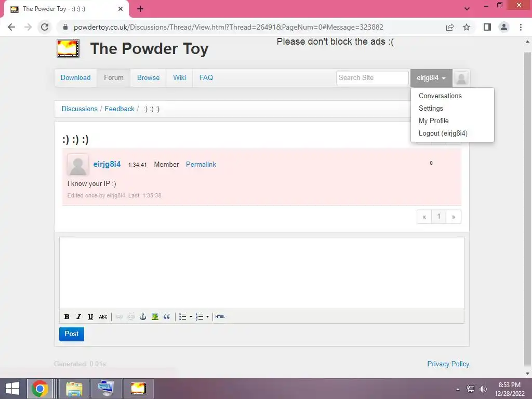Insert an image using the picture icon

pyautogui.click(x=155, y=316)
